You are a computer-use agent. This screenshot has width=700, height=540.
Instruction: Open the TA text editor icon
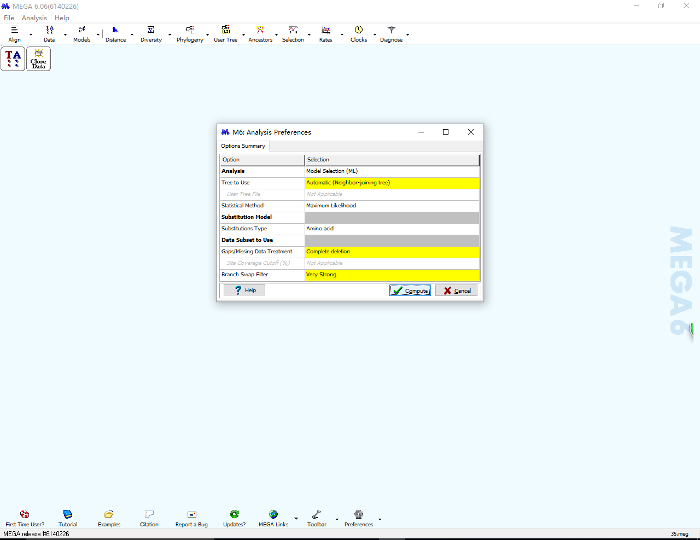[x=13, y=59]
